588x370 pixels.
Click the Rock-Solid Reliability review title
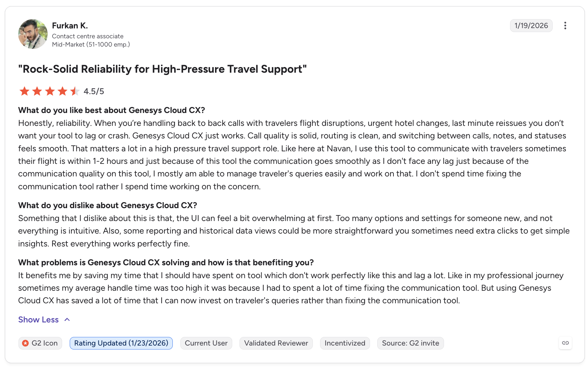point(163,69)
